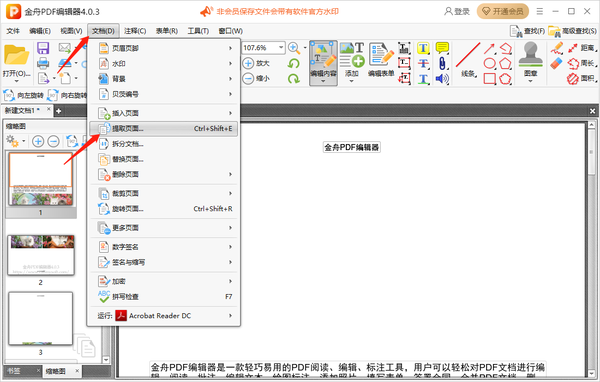Choose 替换页面 menu entry
This screenshot has width=600, height=382.
click(x=163, y=159)
